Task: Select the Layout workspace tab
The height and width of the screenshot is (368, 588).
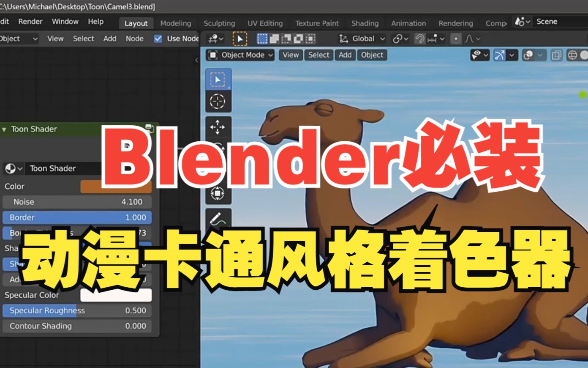Action: 136,23
